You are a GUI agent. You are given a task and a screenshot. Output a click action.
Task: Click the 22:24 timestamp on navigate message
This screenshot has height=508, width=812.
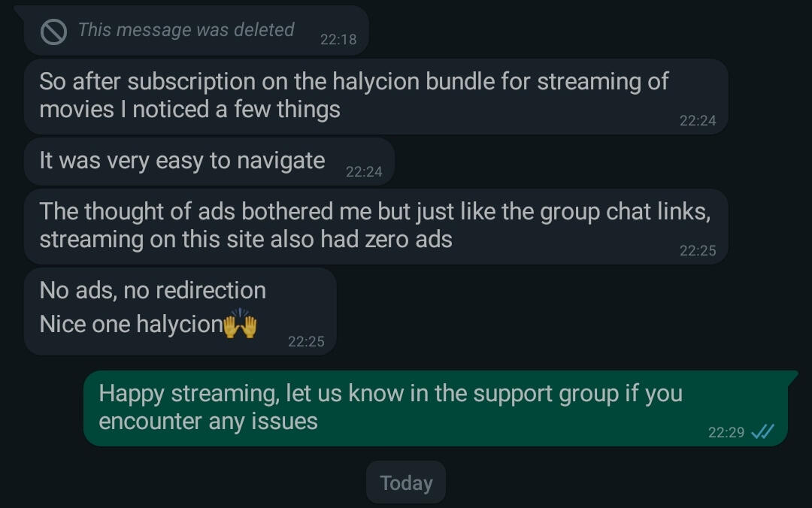(x=364, y=171)
